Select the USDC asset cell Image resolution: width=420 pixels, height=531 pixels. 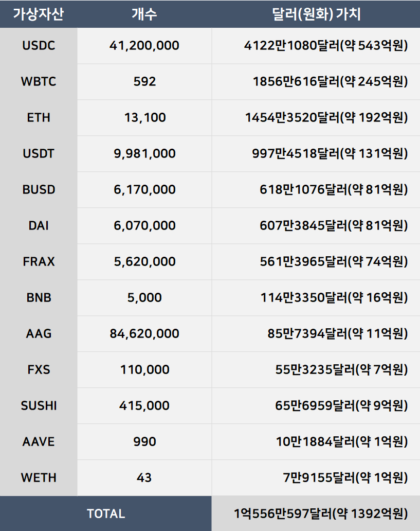point(39,46)
